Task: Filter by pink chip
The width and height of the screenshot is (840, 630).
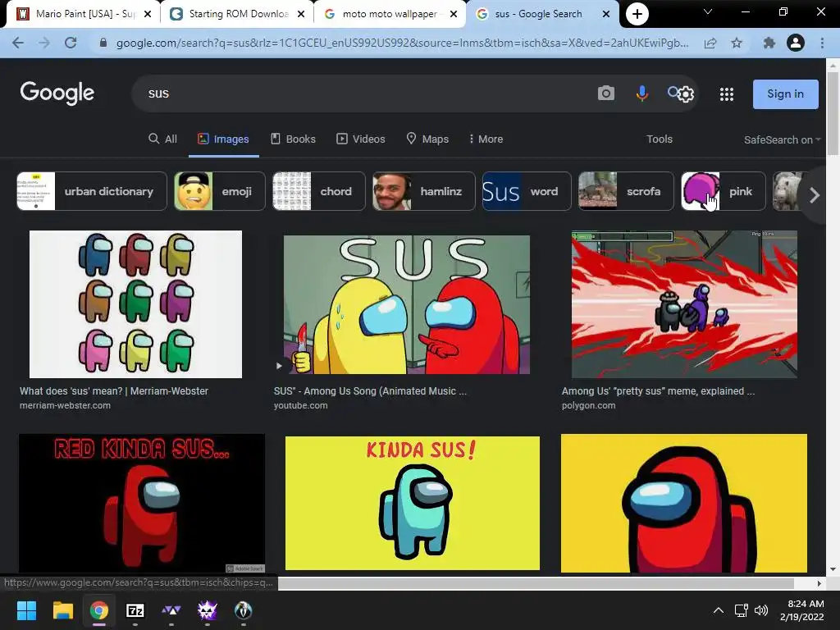Action: 724,191
